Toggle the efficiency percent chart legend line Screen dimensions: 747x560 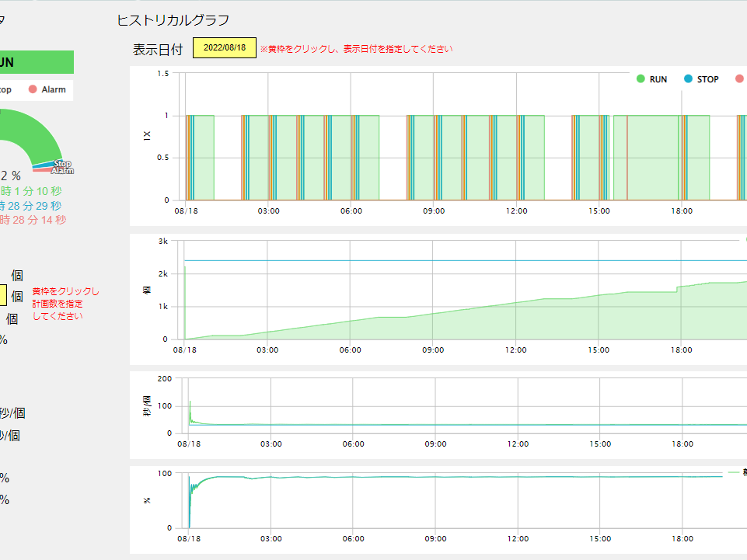pyautogui.click(x=735, y=472)
